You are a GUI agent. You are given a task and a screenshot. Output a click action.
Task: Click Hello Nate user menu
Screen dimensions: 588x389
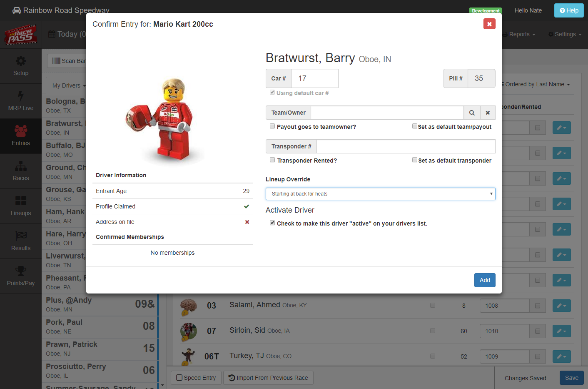(x=528, y=10)
